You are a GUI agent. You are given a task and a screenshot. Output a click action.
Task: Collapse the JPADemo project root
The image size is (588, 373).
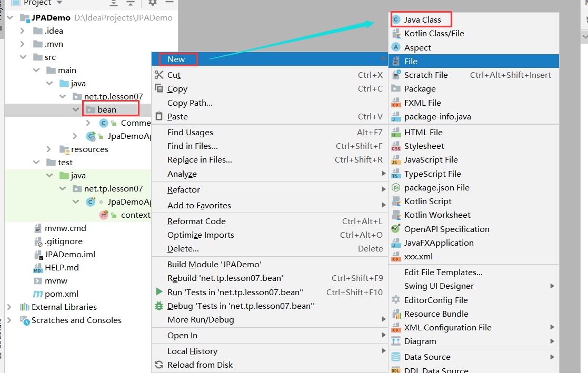click(x=10, y=17)
